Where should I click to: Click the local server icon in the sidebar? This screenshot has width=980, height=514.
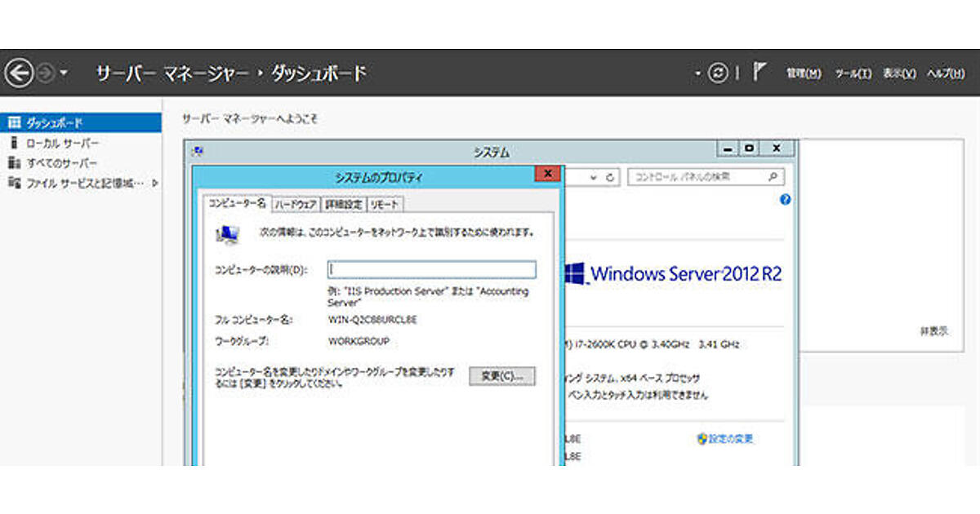click(13, 144)
